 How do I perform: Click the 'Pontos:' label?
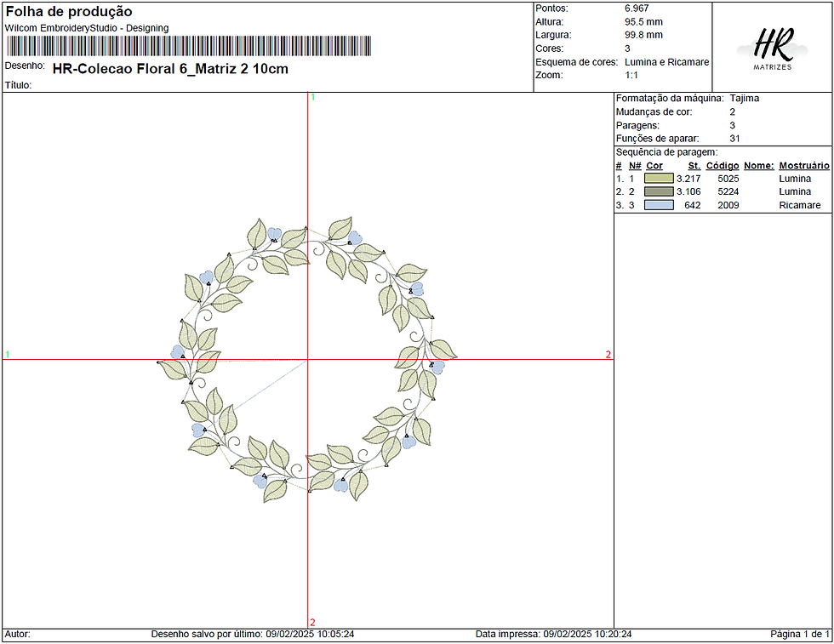click(551, 9)
